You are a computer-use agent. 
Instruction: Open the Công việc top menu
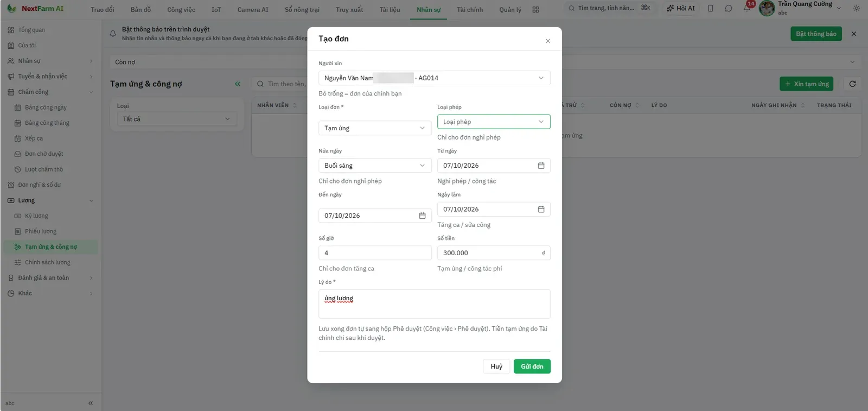[x=181, y=10]
